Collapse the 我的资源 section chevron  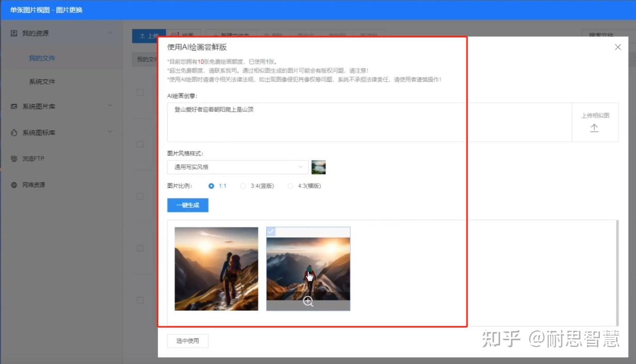point(110,33)
